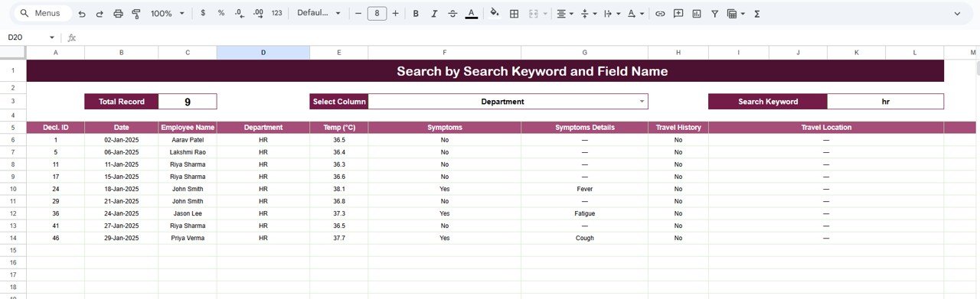Select the temperature cell 38.1

[339, 189]
